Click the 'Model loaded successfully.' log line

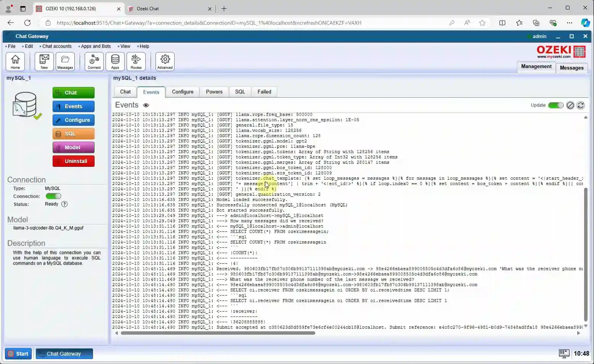point(252,200)
